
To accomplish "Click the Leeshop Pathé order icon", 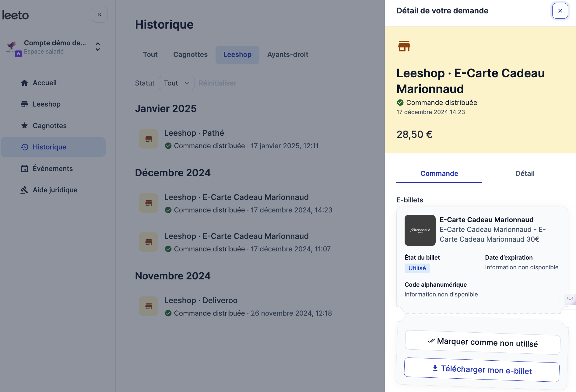I will point(149,139).
